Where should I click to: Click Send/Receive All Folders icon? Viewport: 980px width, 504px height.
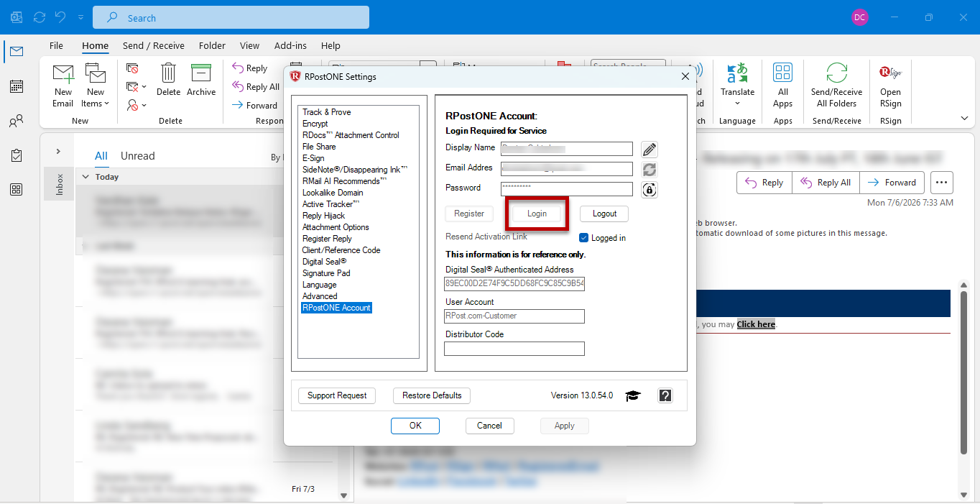click(x=837, y=86)
